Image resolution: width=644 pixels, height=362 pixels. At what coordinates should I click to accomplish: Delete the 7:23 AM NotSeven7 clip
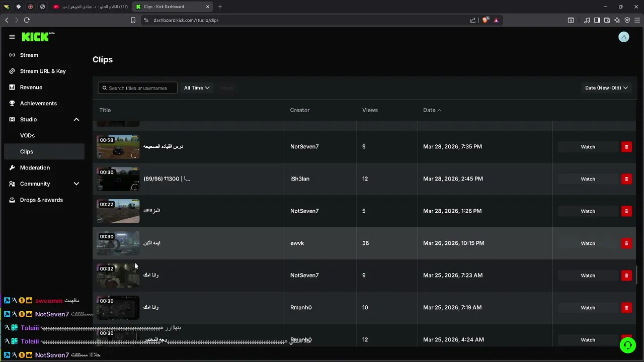point(626,276)
